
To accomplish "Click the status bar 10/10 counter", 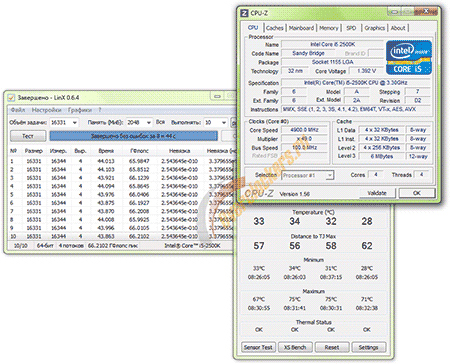I will tap(20, 246).
